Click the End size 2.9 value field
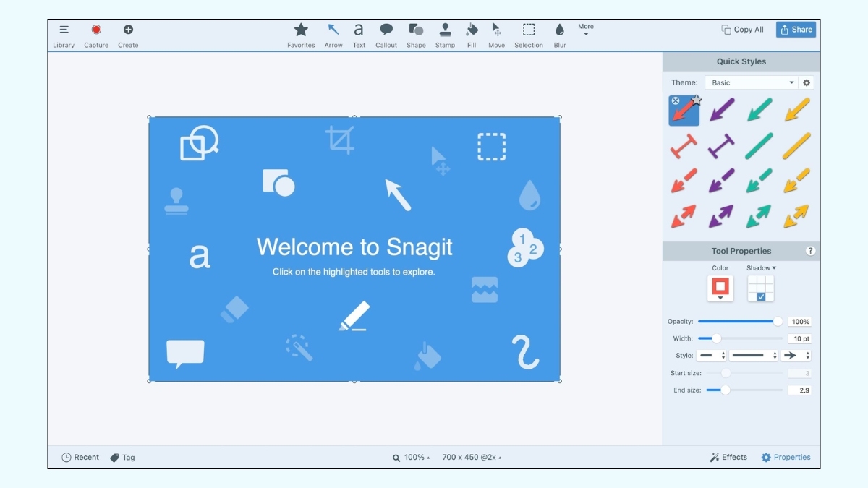Viewport: 868px width, 488px height. [799, 390]
